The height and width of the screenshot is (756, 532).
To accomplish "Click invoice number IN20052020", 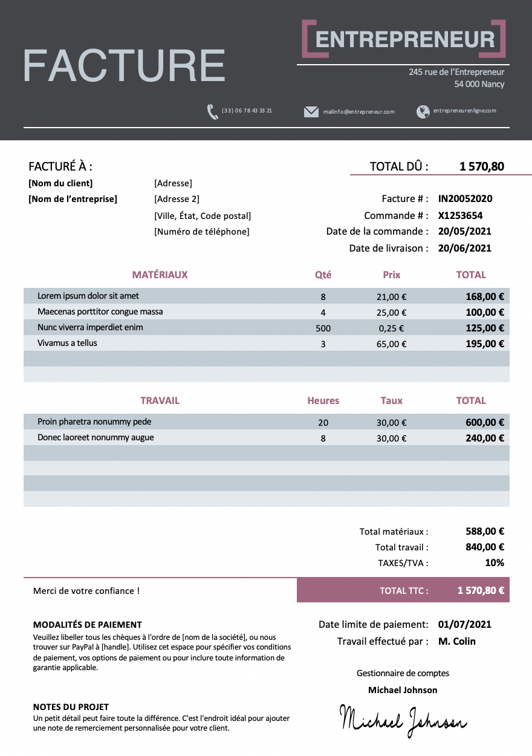I will pos(465,199).
